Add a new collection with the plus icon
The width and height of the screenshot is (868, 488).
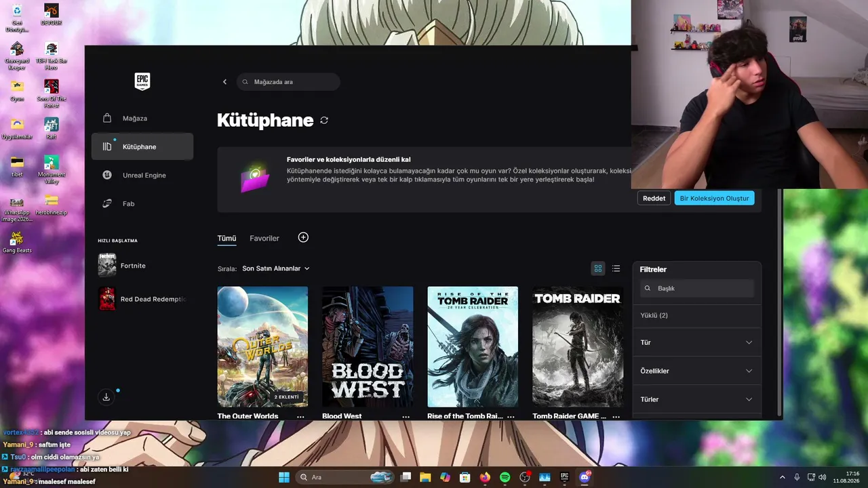[303, 237]
